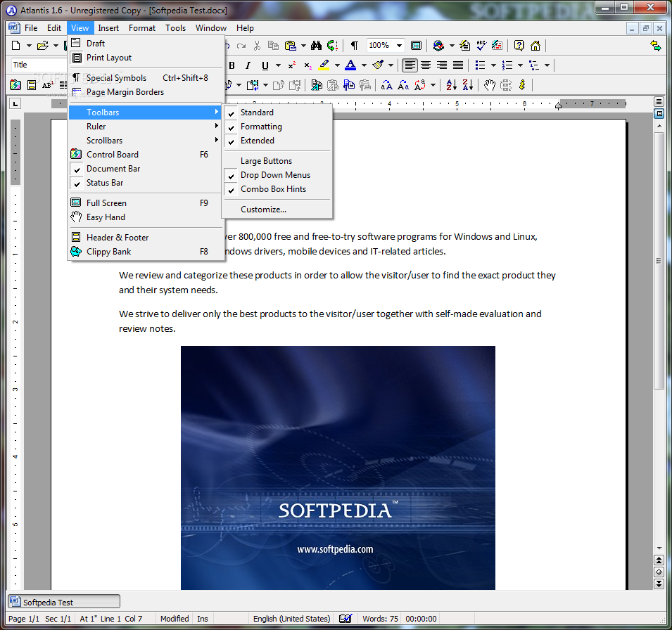Click the Open file folder icon
Screen dimensions: 672x630
pos(42,46)
